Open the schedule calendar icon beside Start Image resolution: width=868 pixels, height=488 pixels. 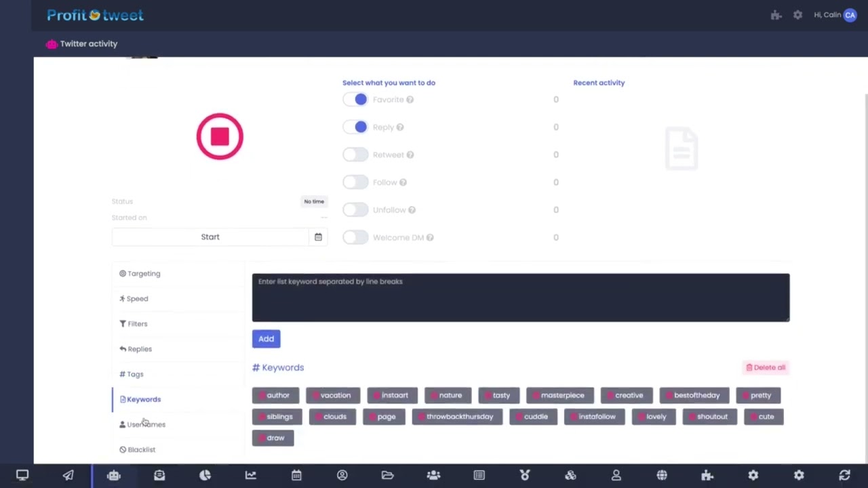318,237
